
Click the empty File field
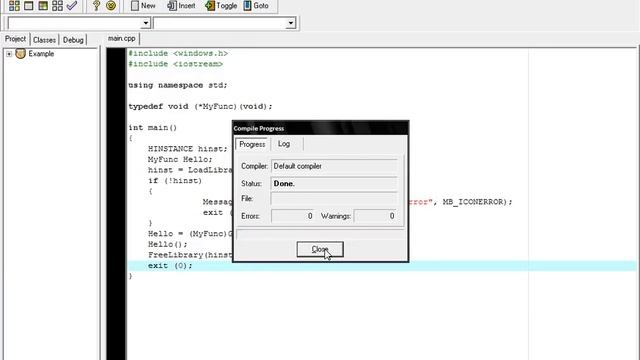[334, 199]
